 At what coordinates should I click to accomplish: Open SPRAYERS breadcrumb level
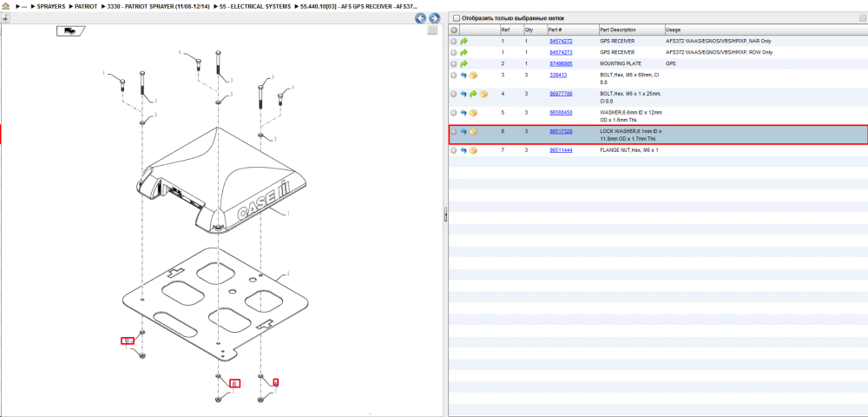[51, 6]
